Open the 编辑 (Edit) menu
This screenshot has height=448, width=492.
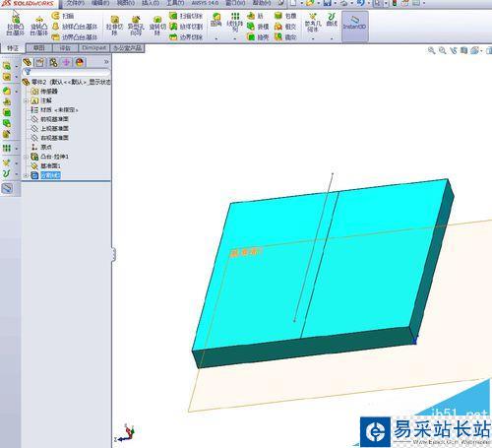pos(100,3)
